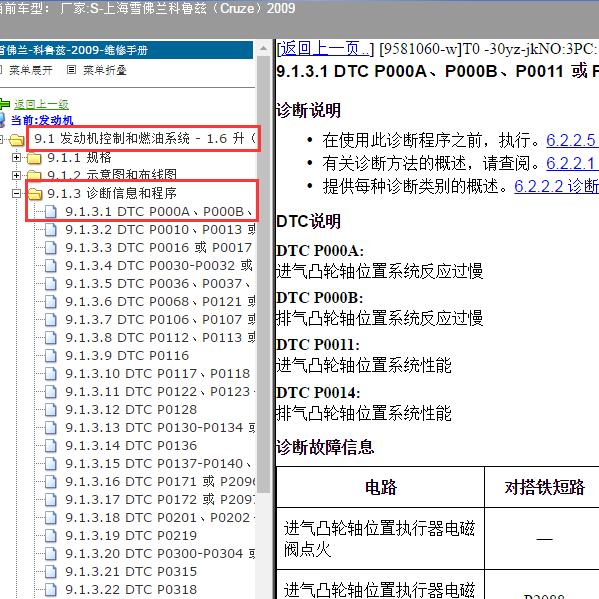
Task: Select tree item 9.1.1 规格
Action: click(x=79, y=157)
